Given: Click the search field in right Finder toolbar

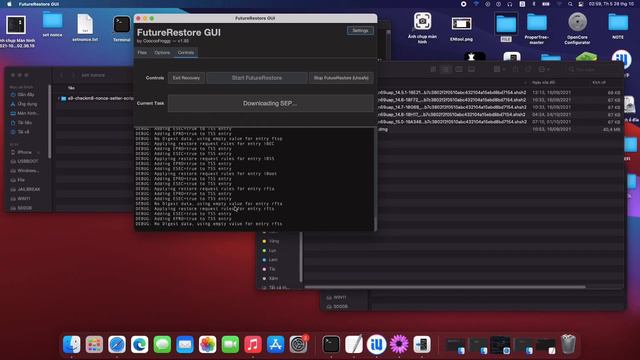Looking at the screenshot, I should [x=593, y=69].
